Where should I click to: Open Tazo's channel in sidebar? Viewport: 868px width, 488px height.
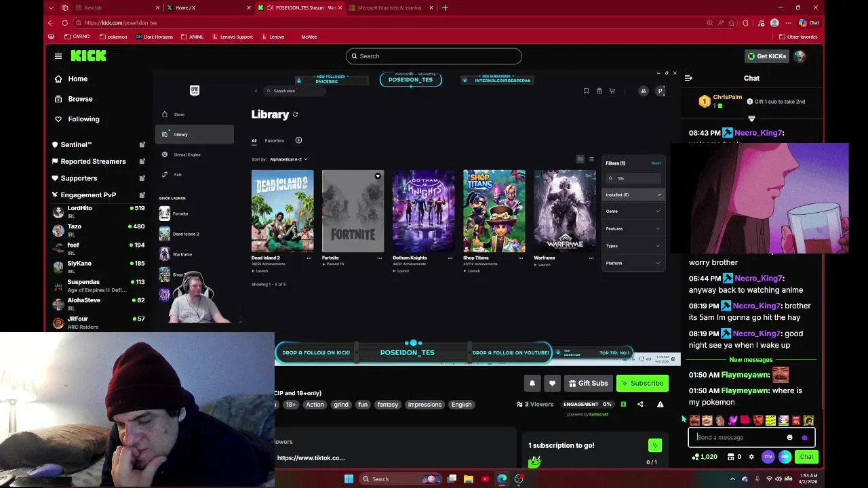point(99,230)
